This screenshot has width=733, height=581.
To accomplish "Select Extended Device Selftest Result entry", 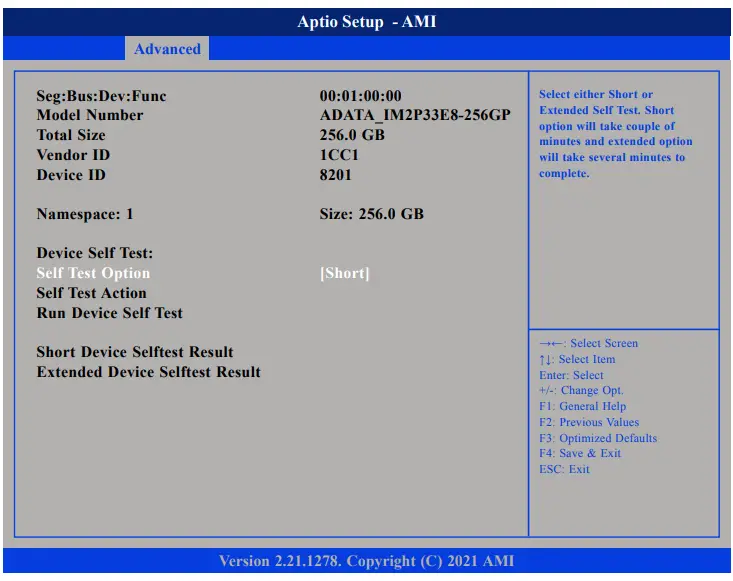I will coord(148,372).
